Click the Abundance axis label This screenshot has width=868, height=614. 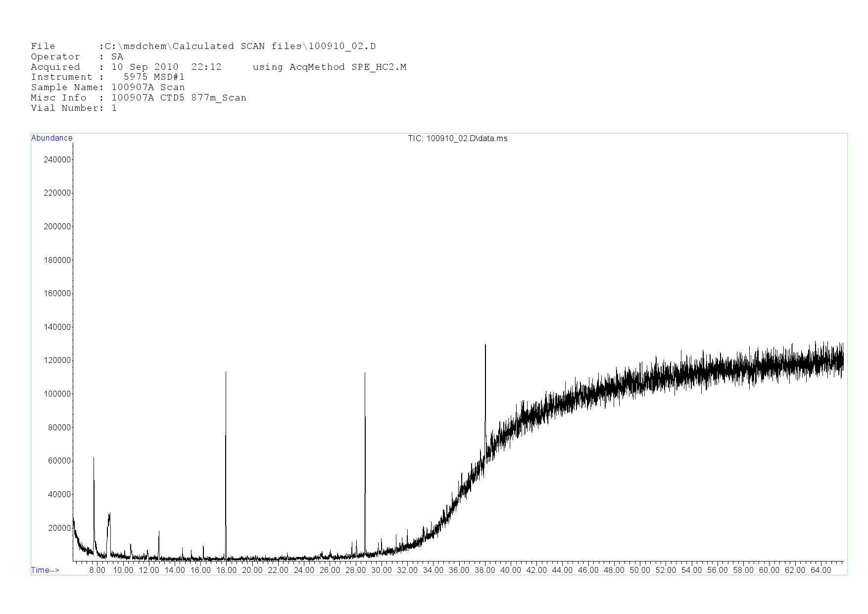(x=51, y=138)
